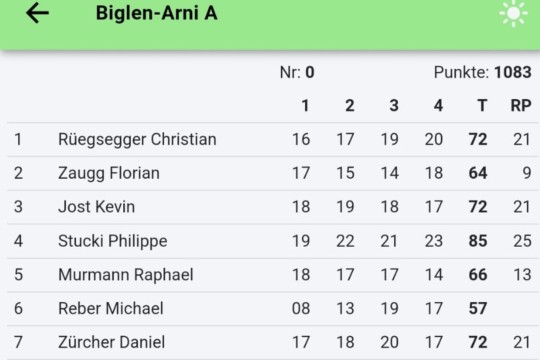This screenshot has width=540, height=360.
Task: Select Murmann Raphael in the list
Action: coord(272,275)
